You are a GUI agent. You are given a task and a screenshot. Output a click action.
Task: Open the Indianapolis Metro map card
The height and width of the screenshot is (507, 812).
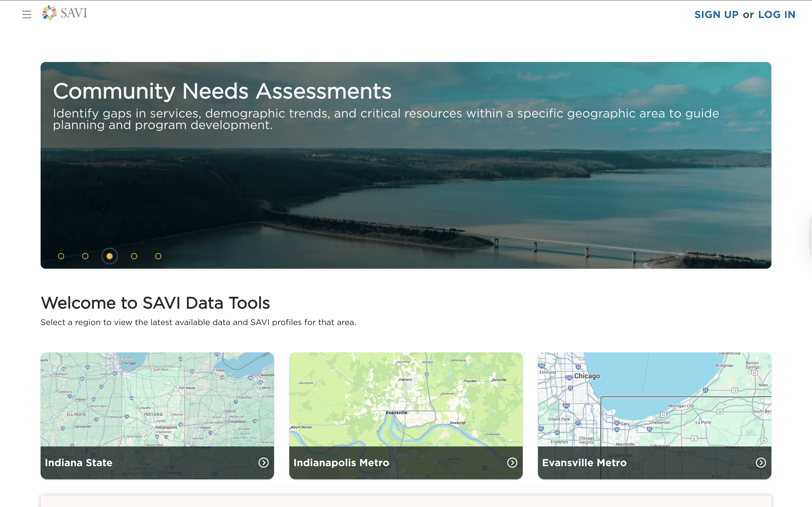coord(406,399)
